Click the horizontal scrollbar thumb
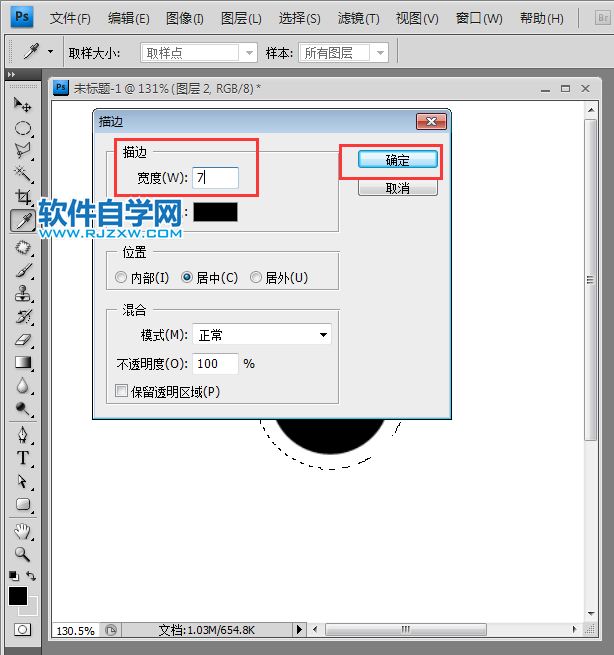 (x=406, y=629)
